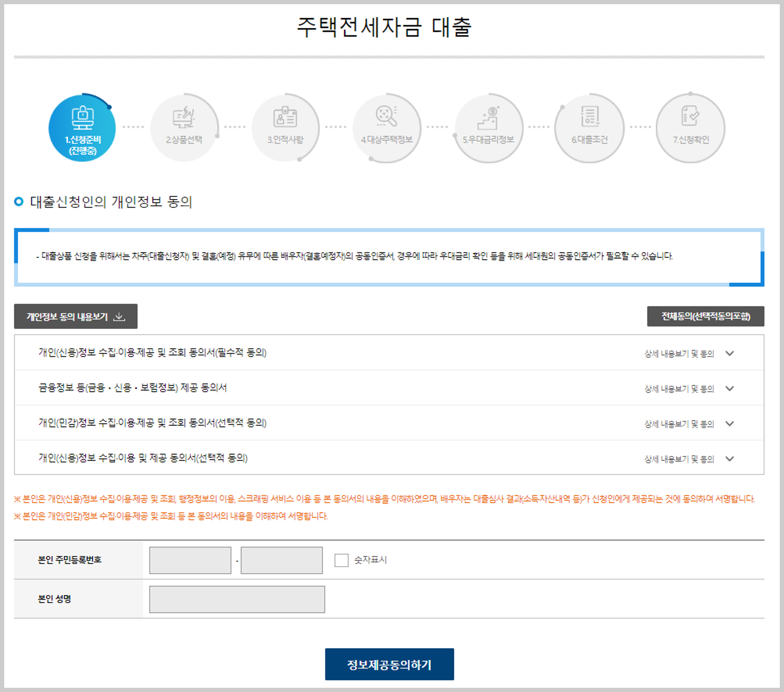Click the download icon on 개인정보 동의 내용보기
The height and width of the screenshot is (692, 784).
(119, 316)
